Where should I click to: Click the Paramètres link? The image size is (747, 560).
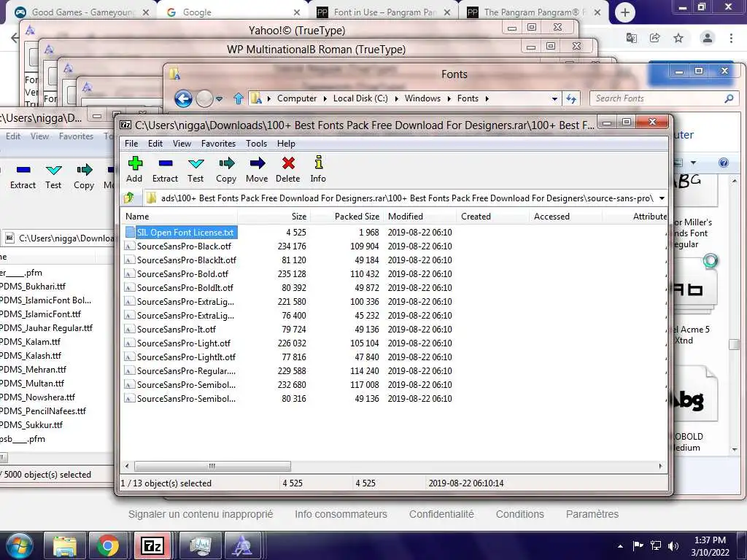click(x=592, y=514)
